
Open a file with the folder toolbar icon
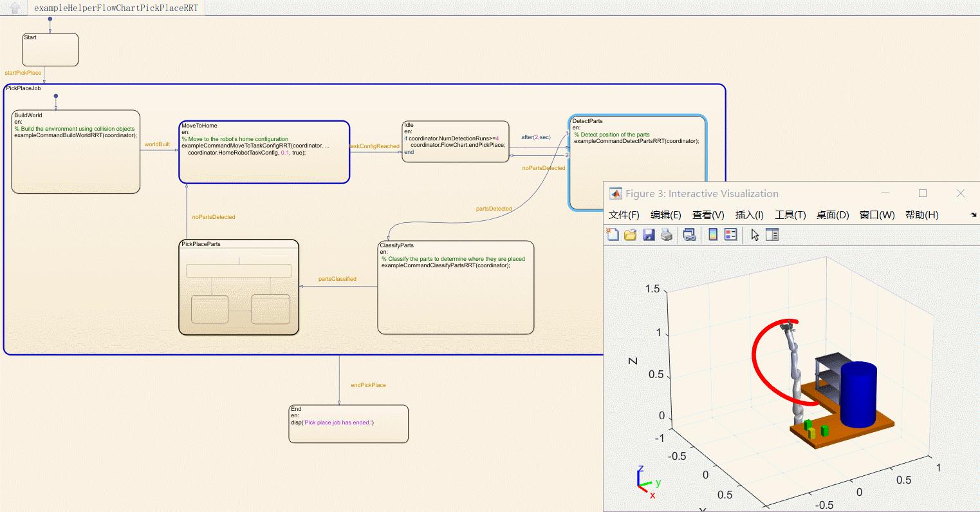coord(630,234)
